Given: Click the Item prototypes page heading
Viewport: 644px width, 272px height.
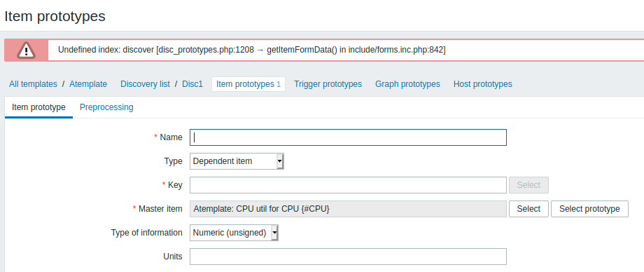Looking at the screenshot, I should pos(55,16).
